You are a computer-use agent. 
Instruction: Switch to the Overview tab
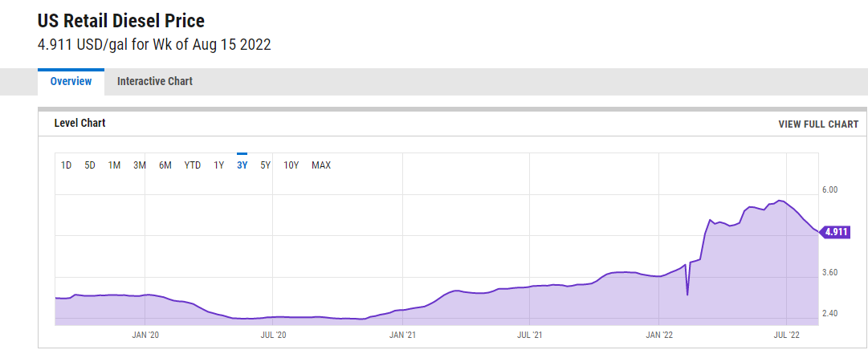[x=71, y=81]
